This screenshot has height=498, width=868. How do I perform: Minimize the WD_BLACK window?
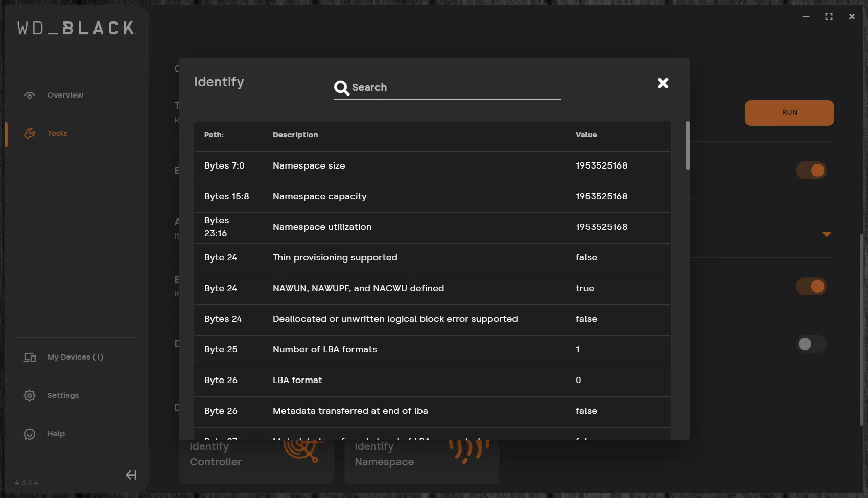(806, 16)
